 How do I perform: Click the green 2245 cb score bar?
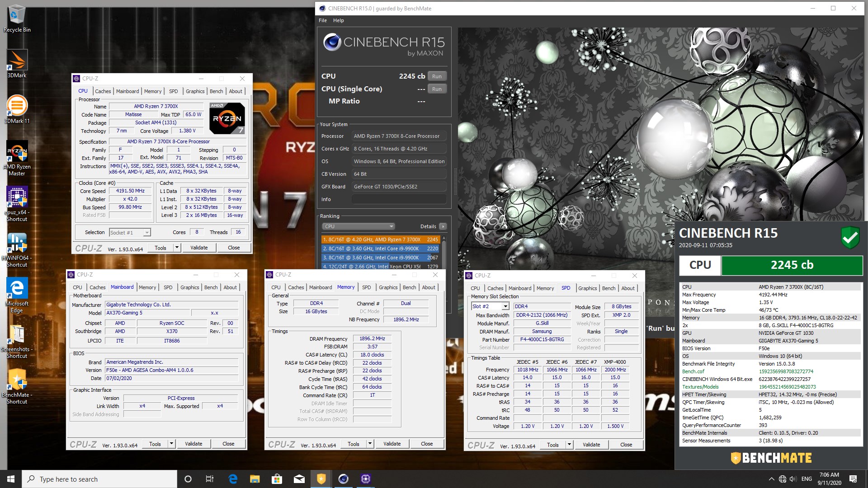point(792,265)
